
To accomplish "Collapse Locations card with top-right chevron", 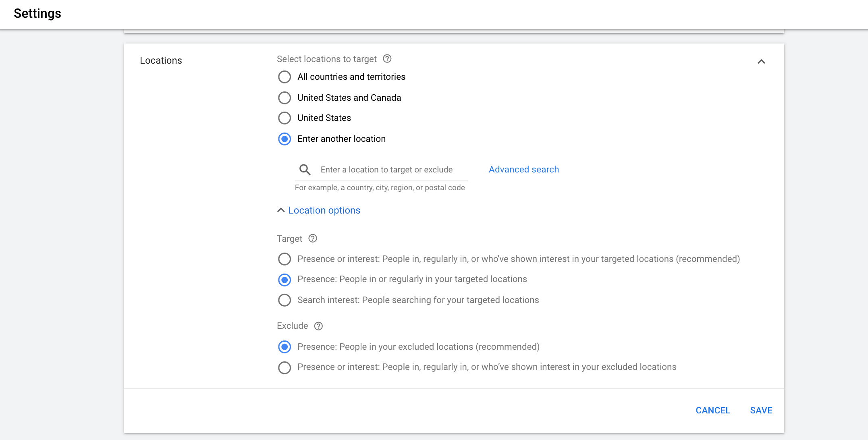I will coord(761,62).
